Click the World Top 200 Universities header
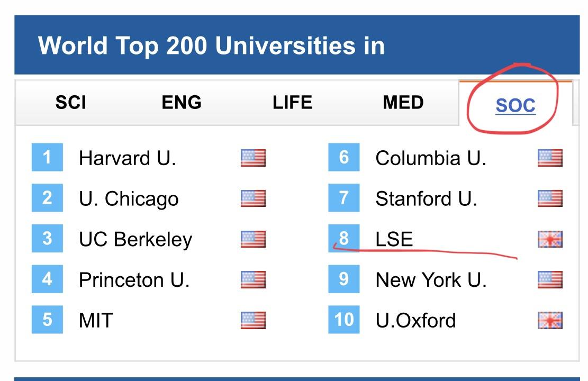The width and height of the screenshot is (588, 381). click(x=211, y=46)
